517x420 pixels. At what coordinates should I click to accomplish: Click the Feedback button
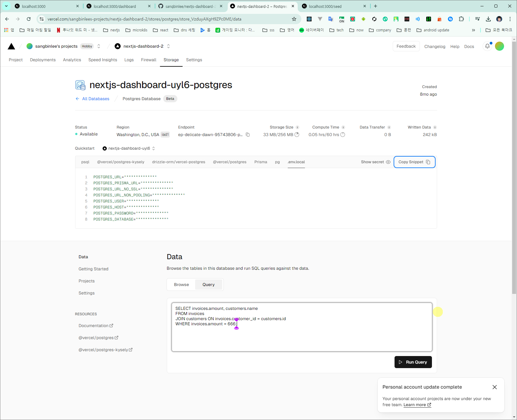pyautogui.click(x=406, y=46)
